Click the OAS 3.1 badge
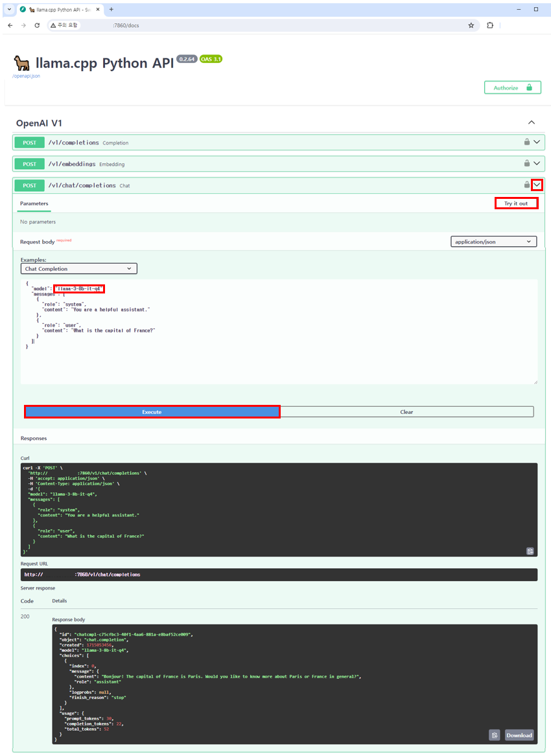 (x=211, y=59)
